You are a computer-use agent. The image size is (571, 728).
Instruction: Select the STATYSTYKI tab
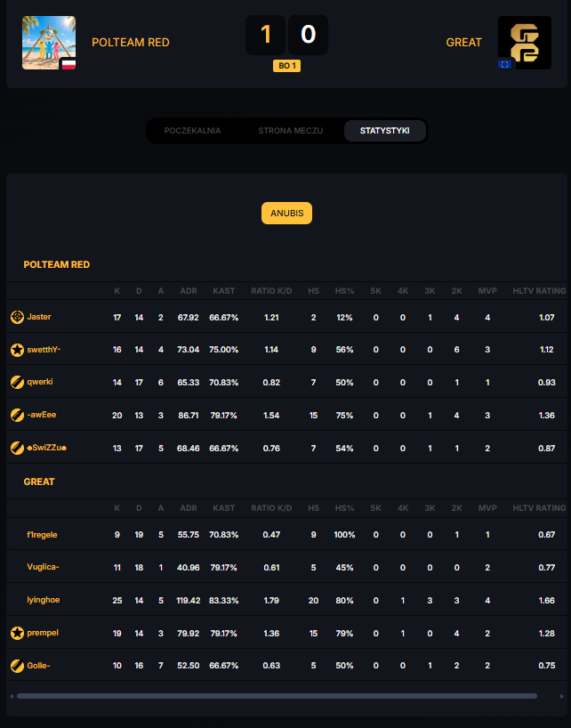[x=384, y=131]
